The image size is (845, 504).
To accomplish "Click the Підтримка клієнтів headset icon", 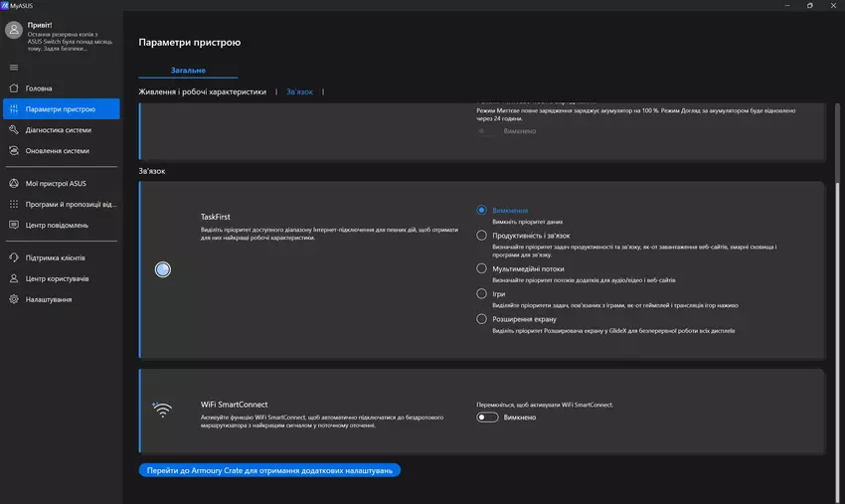I will (14, 257).
